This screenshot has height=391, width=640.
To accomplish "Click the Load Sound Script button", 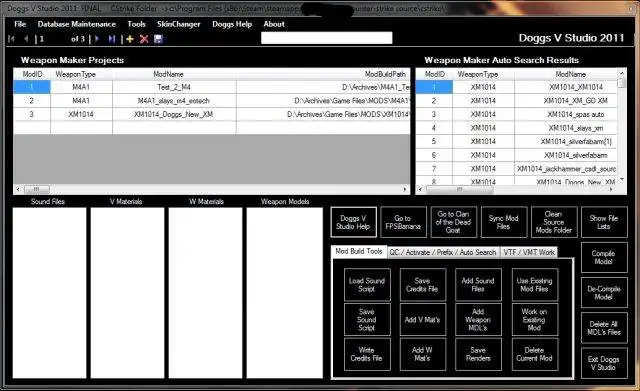I will (x=367, y=284).
